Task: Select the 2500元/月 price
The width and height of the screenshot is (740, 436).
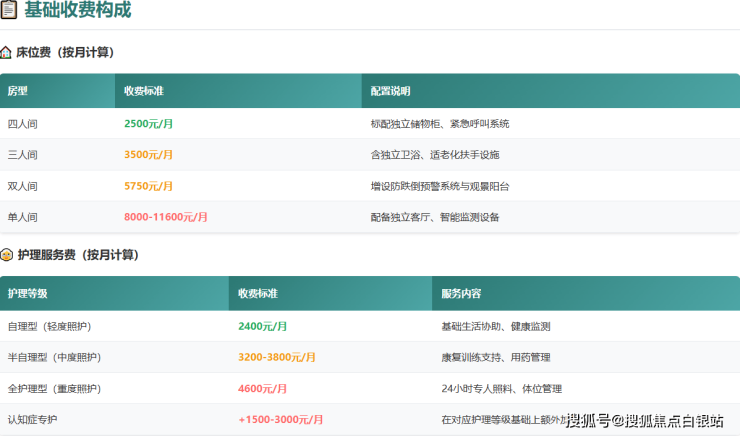Action: click(x=148, y=124)
